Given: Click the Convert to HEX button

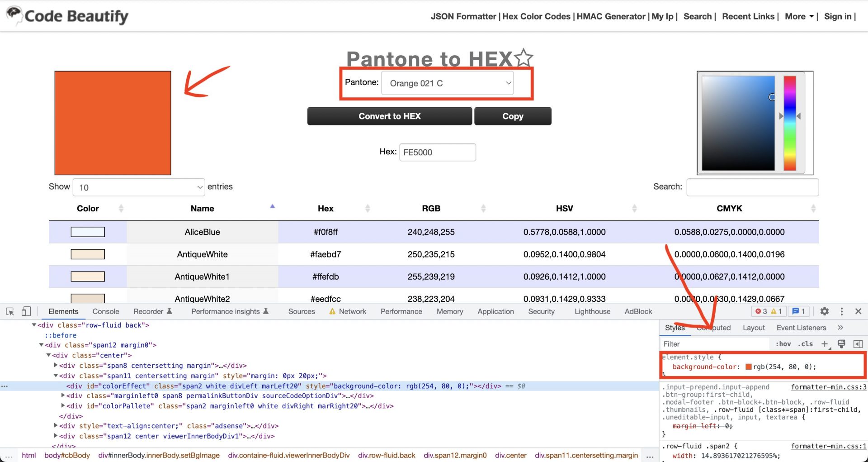Looking at the screenshot, I should coord(390,116).
